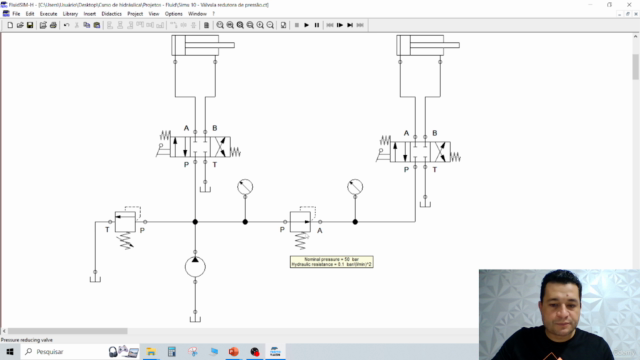Click the Print printer icon
Image resolution: width=640 pixels, height=360 pixels.
pos(53,25)
